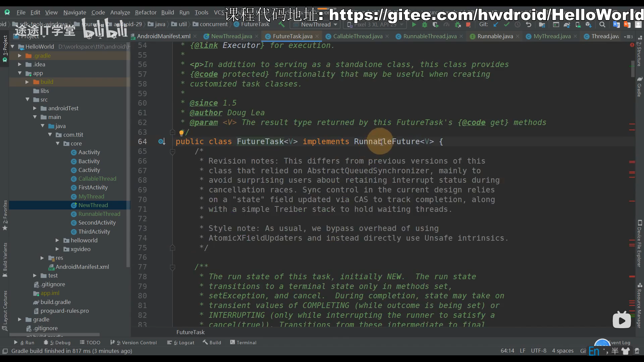The width and height of the screenshot is (644, 362).
Task: Expand the androidTest folder
Action: [35, 108]
